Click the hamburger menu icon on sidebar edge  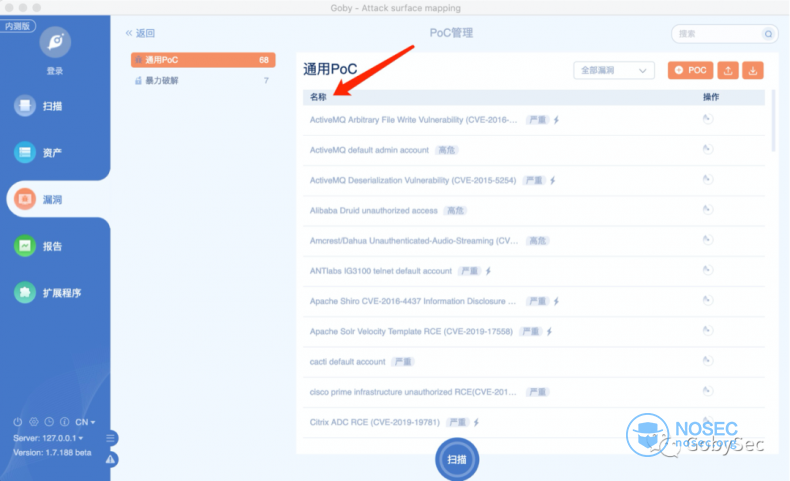(111, 438)
